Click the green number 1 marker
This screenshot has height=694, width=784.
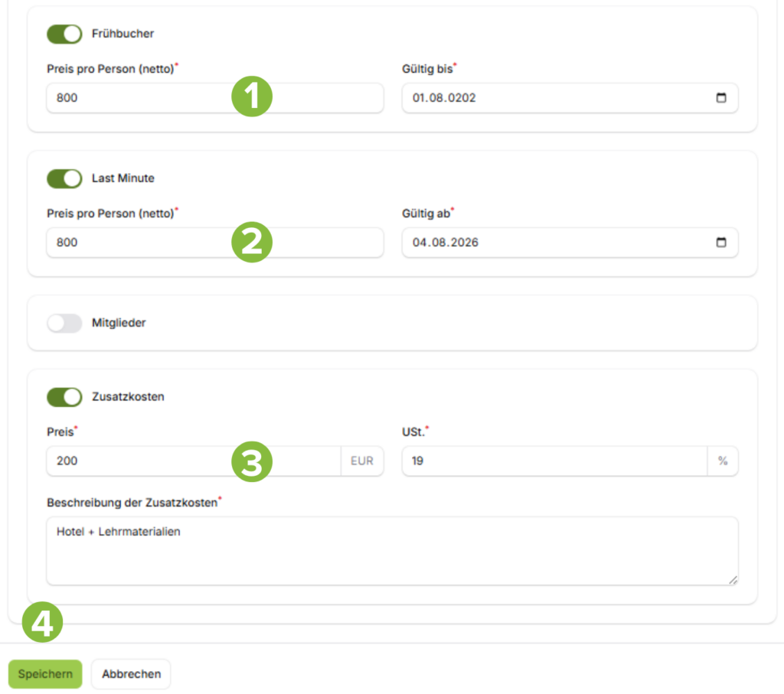[x=252, y=96]
